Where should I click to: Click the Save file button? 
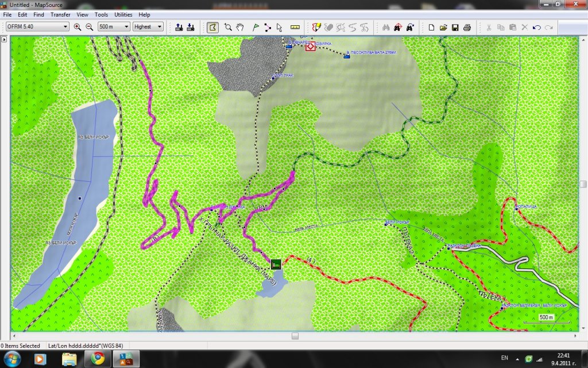(x=455, y=27)
